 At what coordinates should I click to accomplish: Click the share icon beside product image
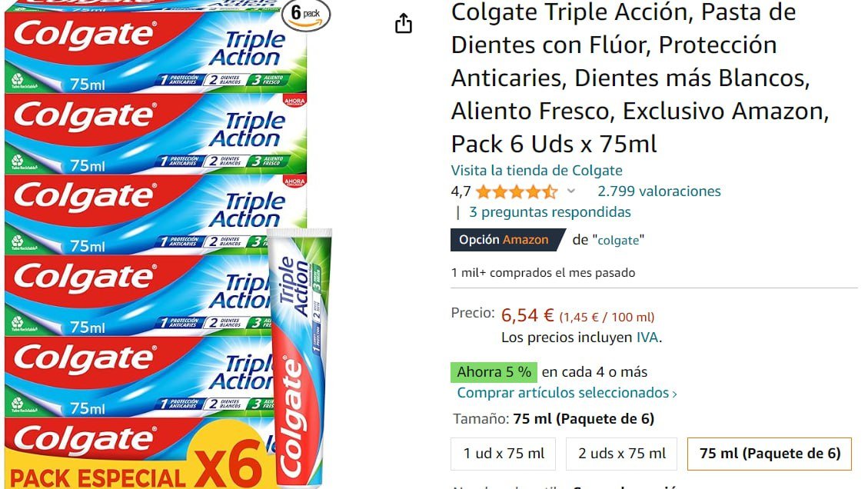[x=404, y=23]
